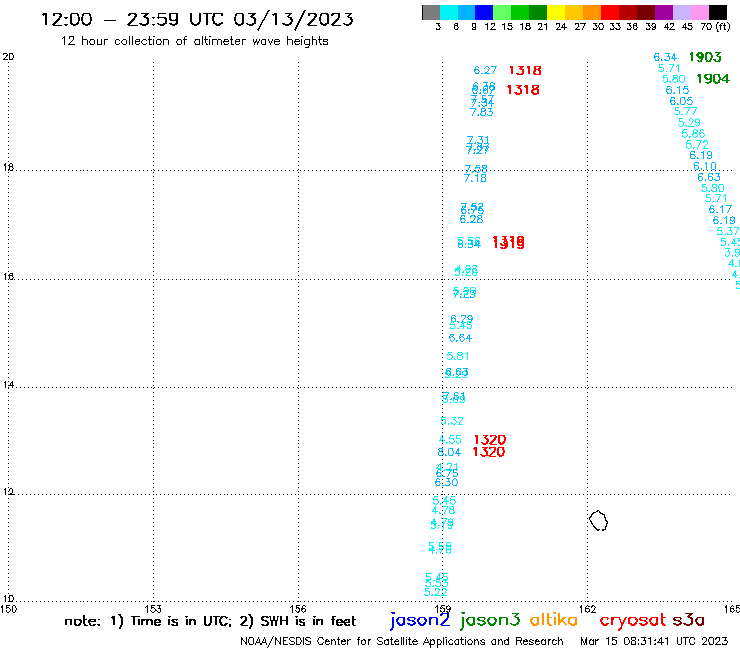Click the title "12:00 – 23:59 UTC 03/13/2023"
This screenshot has height=650, width=740.
(197, 19)
